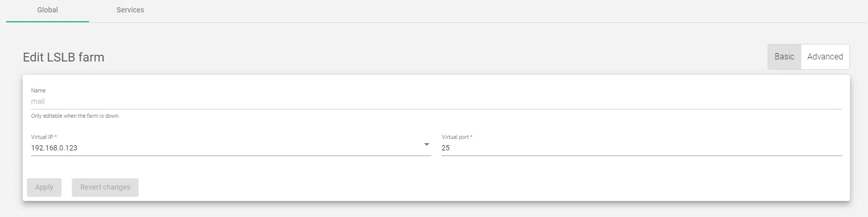Switch to Advanced view mode

[x=825, y=57]
